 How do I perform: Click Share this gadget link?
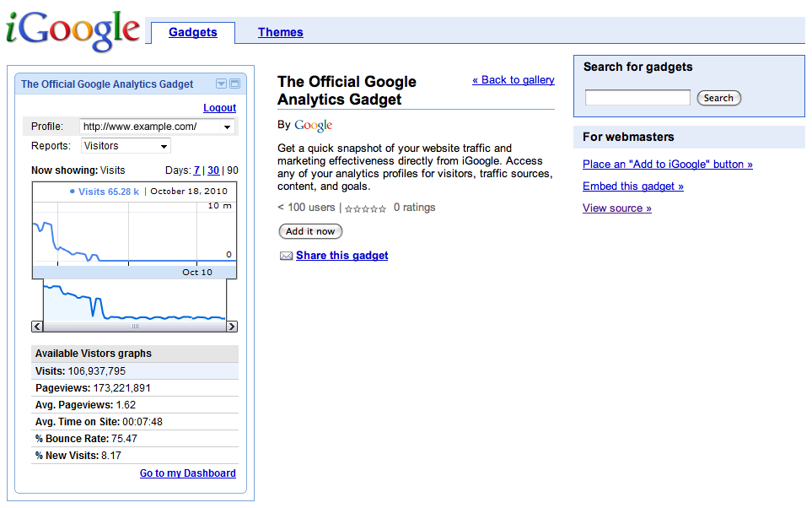pyautogui.click(x=341, y=256)
